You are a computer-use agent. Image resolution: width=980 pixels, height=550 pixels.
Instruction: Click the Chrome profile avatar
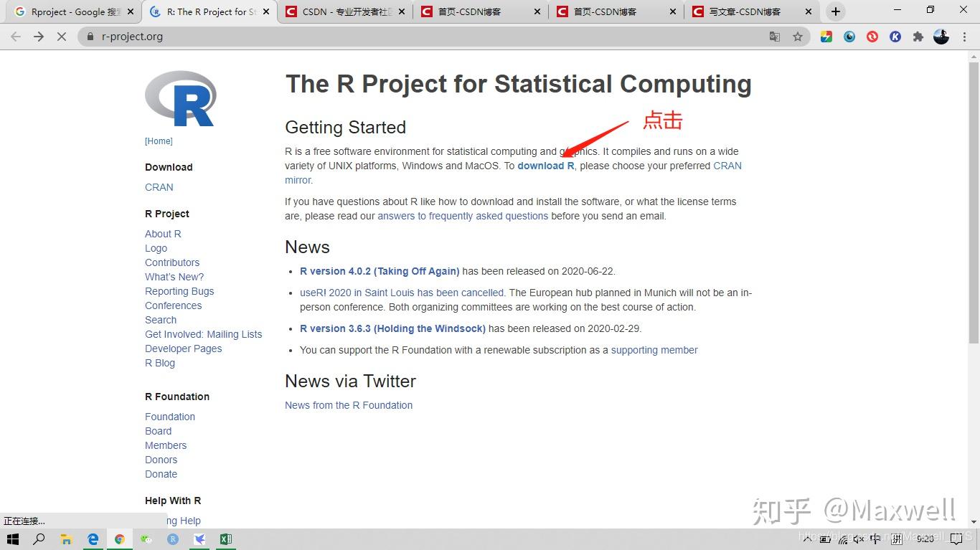point(941,36)
